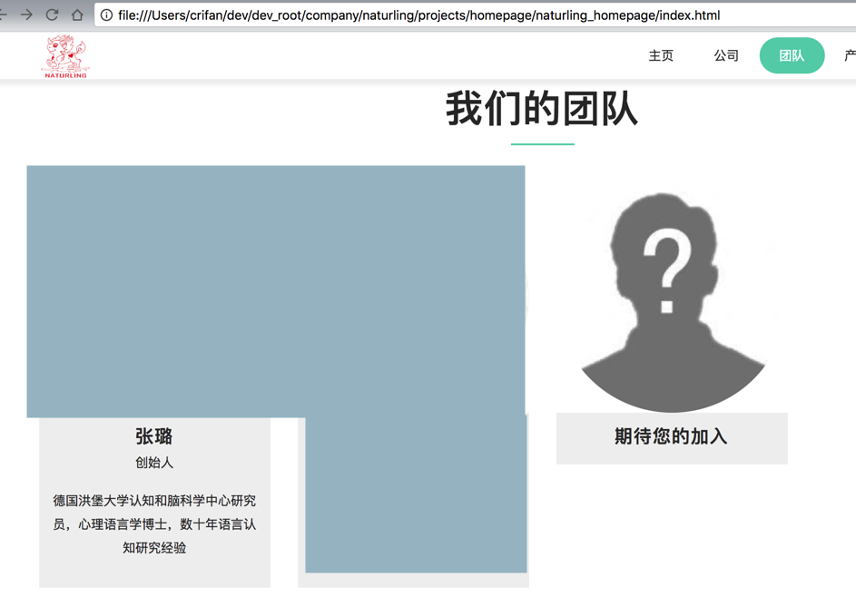Open the 公司 navigation item
The height and width of the screenshot is (616, 856).
point(726,55)
